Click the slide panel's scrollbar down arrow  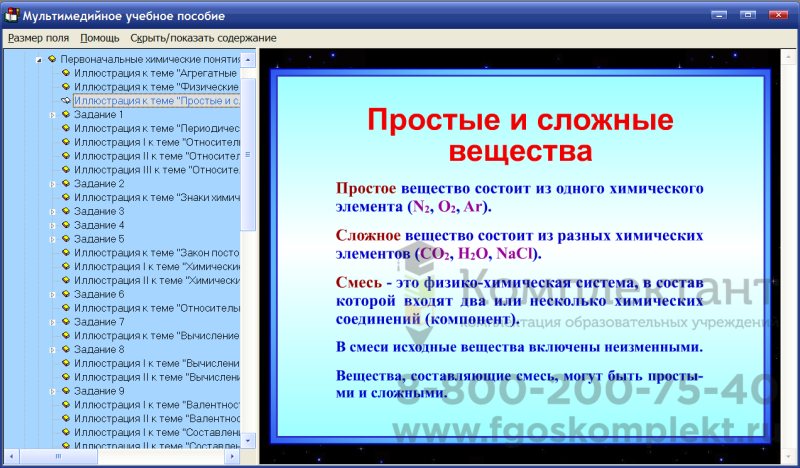pyautogui.click(x=788, y=457)
